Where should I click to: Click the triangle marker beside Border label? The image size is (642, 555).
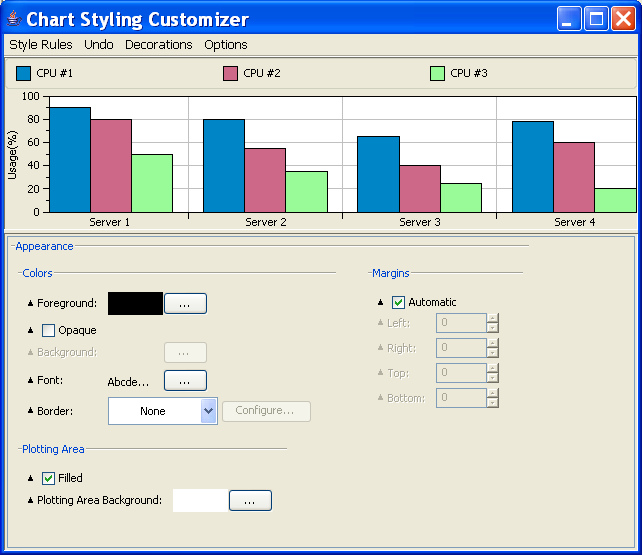30,411
